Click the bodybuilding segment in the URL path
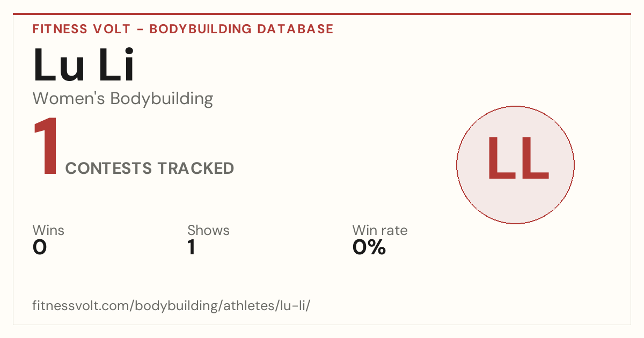 click(x=174, y=306)
